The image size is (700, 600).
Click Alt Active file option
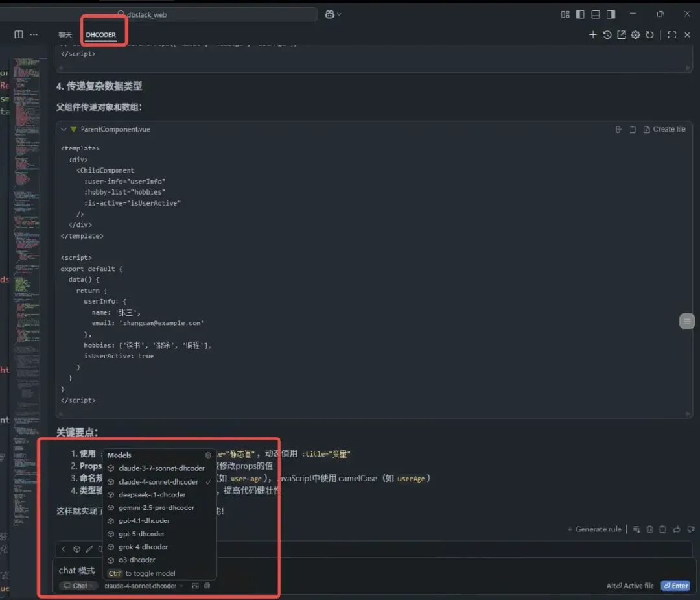(630, 586)
